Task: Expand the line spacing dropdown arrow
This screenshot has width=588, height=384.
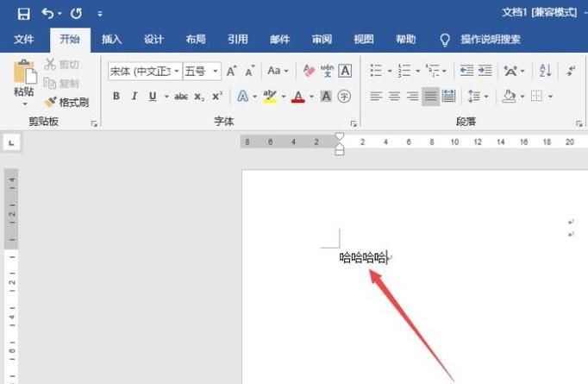Action: pos(486,97)
